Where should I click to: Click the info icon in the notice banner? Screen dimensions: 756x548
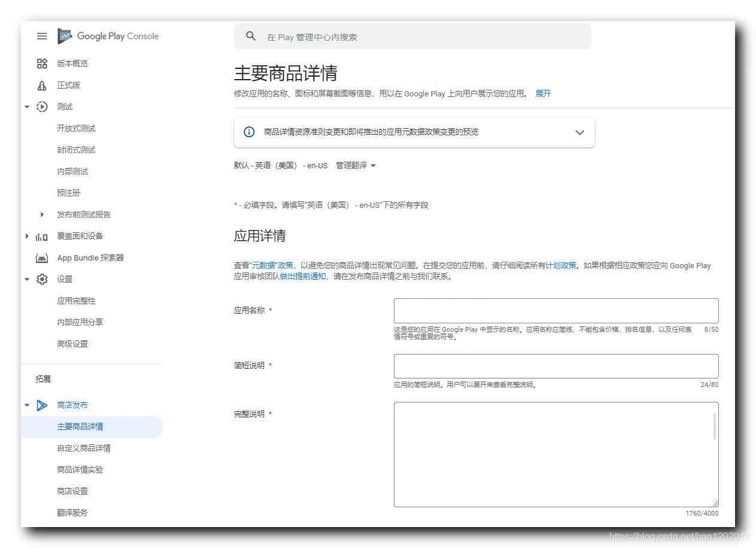pyautogui.click(x=249, y=132)
